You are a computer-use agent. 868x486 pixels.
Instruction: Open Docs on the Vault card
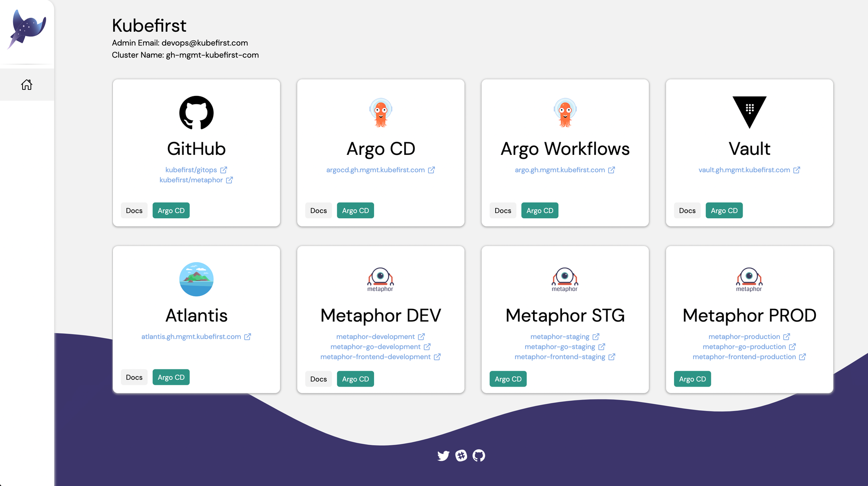(687, 210)
